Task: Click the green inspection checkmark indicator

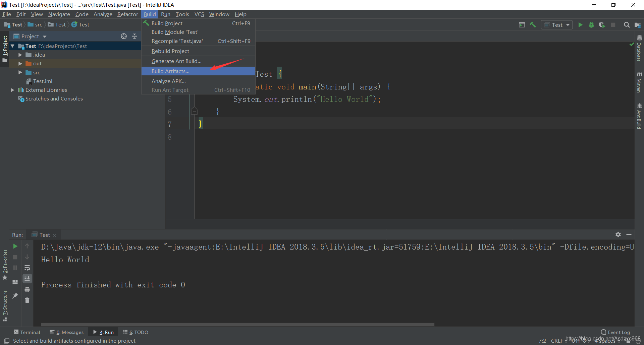Action: coord(632,44)
